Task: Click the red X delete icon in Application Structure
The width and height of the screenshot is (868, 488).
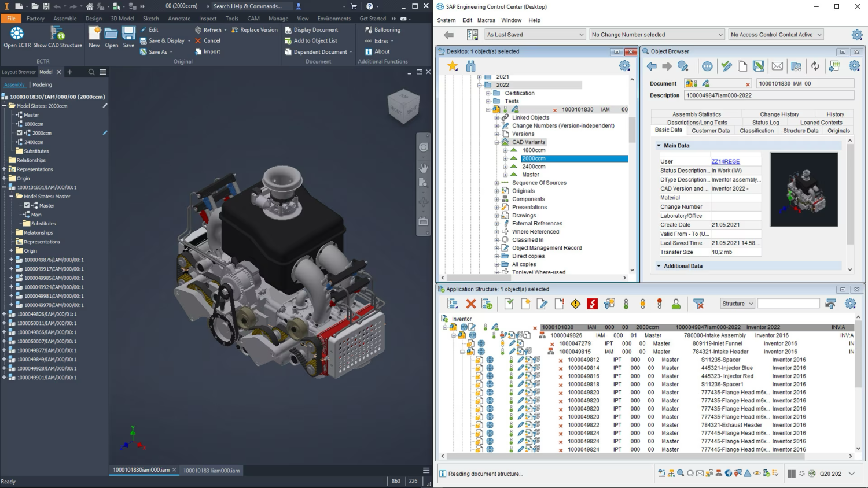Action: tap(471, 304)
